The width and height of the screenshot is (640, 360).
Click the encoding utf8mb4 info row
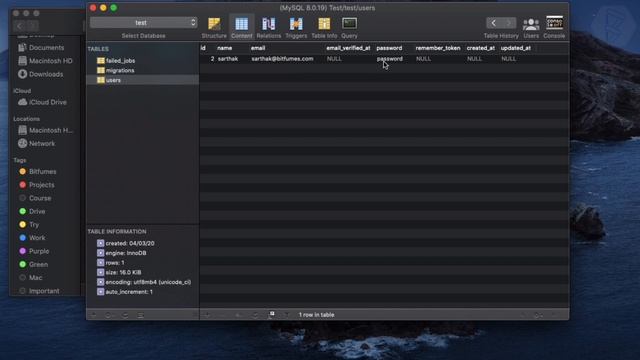(x=144, y=282)
